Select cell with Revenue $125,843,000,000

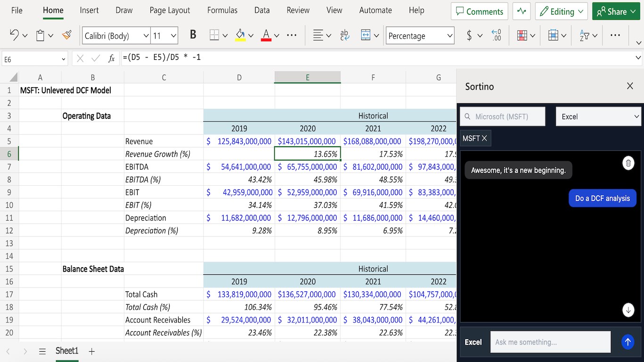click(239, 141)
